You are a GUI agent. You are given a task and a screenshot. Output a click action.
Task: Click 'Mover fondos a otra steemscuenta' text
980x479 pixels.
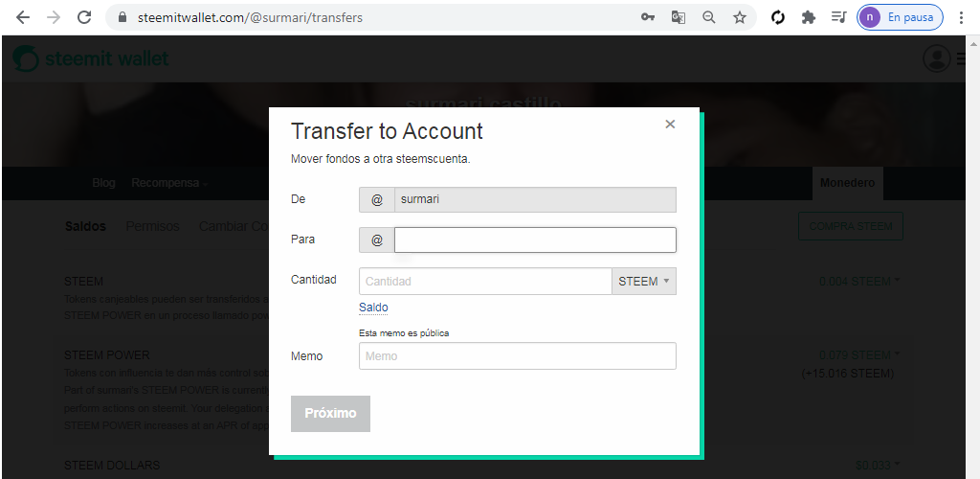coord(381,159)
